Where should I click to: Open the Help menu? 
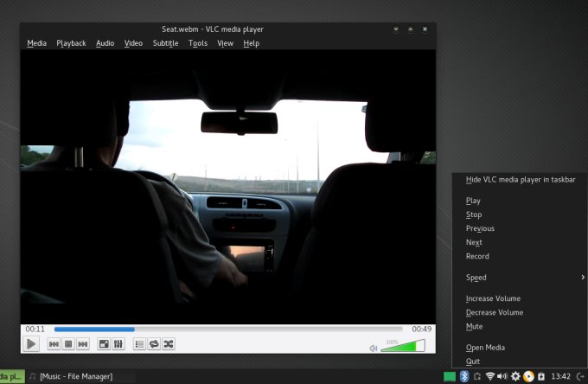pos(252,43)
